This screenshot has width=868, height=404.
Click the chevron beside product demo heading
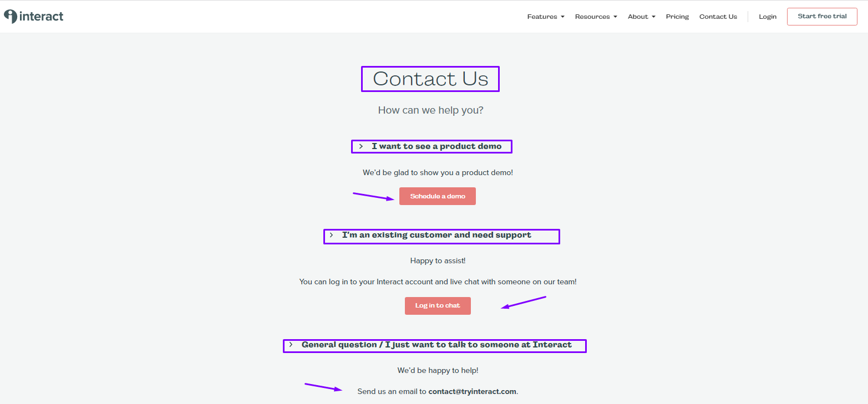tap(361, 146)
